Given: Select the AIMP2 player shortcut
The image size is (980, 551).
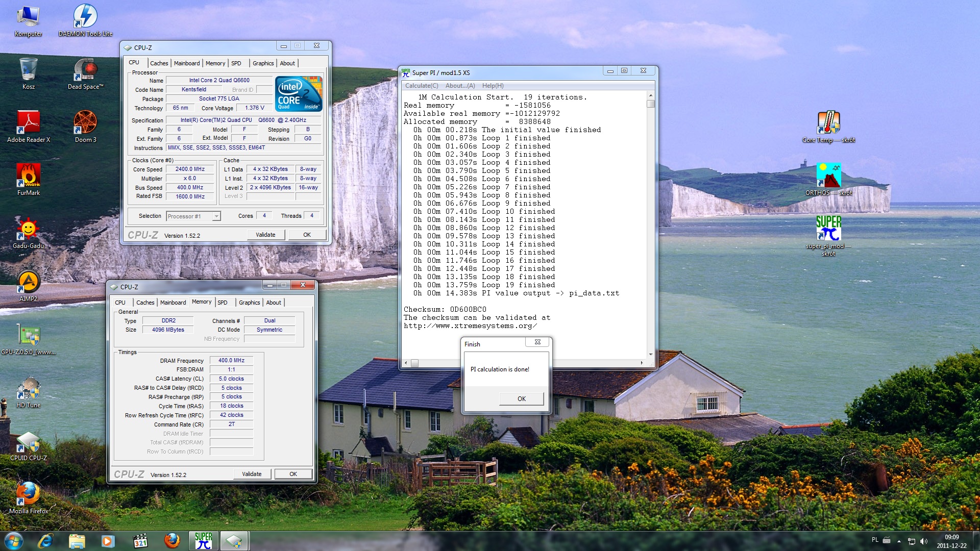Looking at the screenshot, I should click(x=29, y=286).
